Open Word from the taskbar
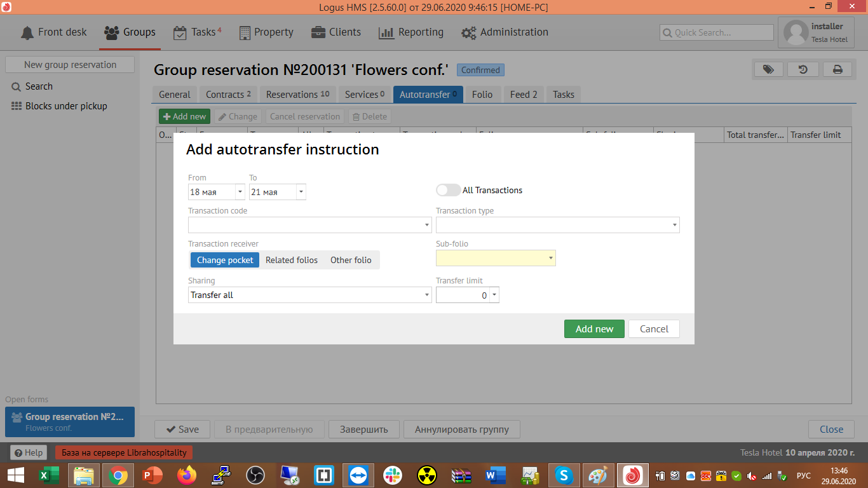Screen dimensions: 868x488 [495, 475]
